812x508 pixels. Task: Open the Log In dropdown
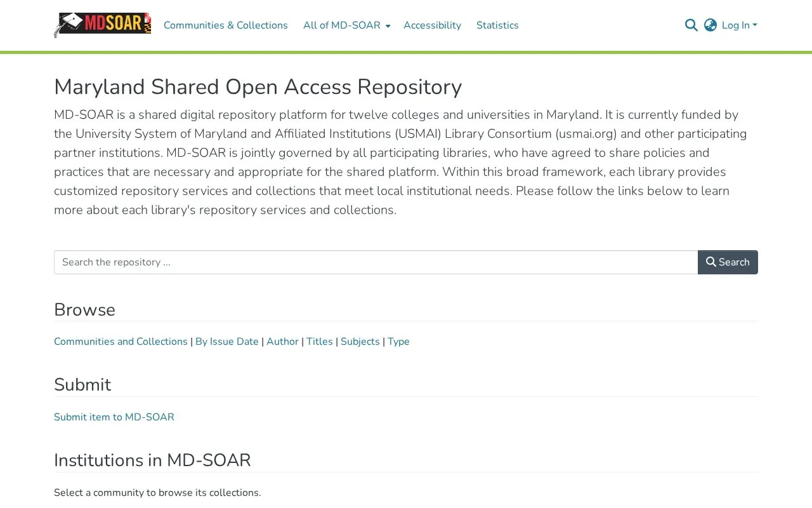[740, 25]
